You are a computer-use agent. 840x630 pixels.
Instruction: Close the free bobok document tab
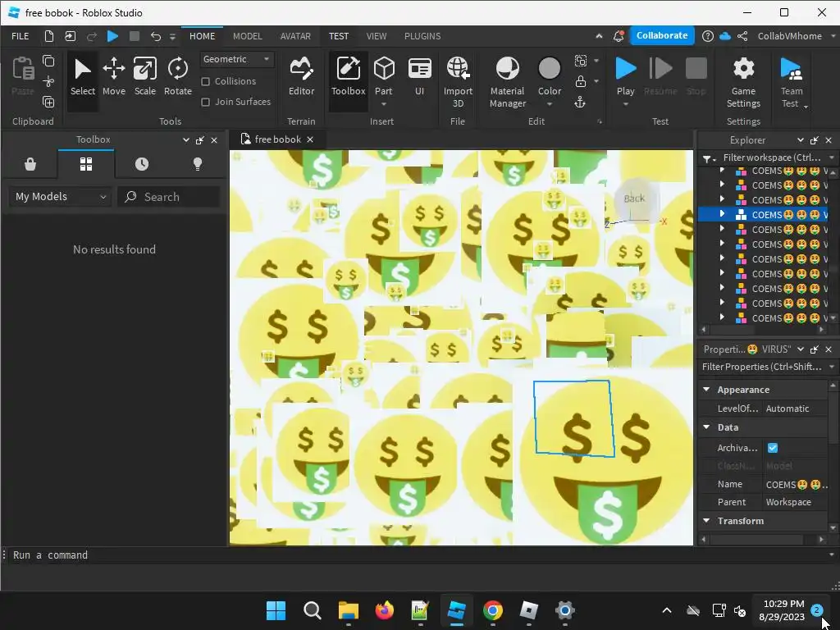309,139
